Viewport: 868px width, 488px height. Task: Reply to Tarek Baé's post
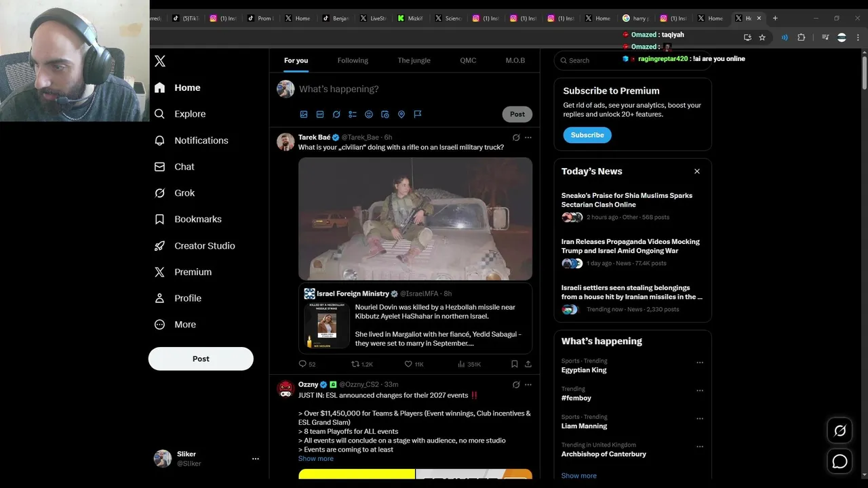point(307,364)
